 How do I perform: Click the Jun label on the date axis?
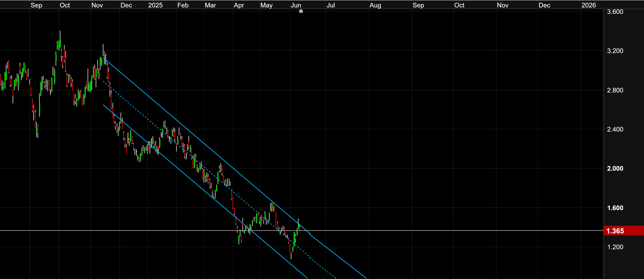[296, 5]
